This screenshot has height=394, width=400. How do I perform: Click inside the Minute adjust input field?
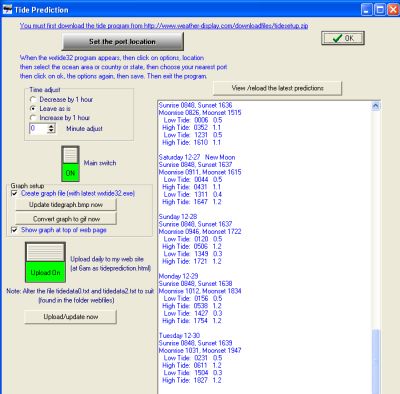click(x=38, y=128)
